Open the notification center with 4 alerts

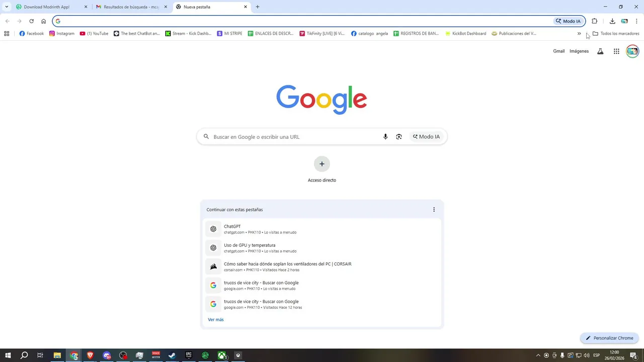(634, 355)
